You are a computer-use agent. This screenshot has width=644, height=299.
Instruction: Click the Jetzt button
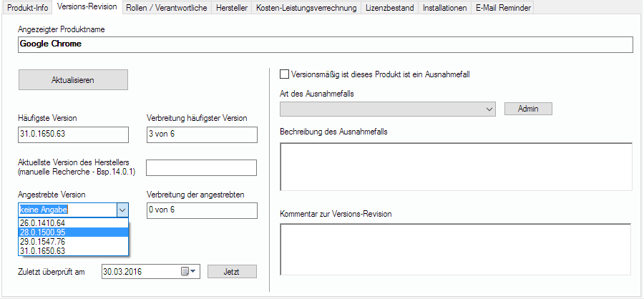[232, 272]
